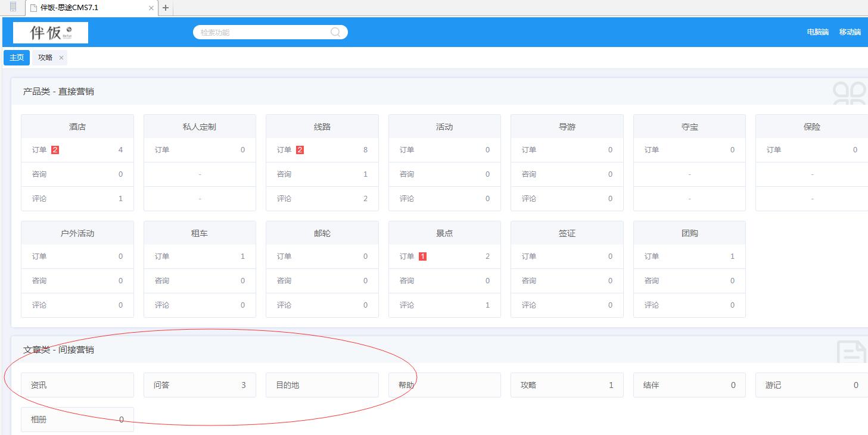
Task: Open the 目的地 article card
Action: click(x=322, y=385)
